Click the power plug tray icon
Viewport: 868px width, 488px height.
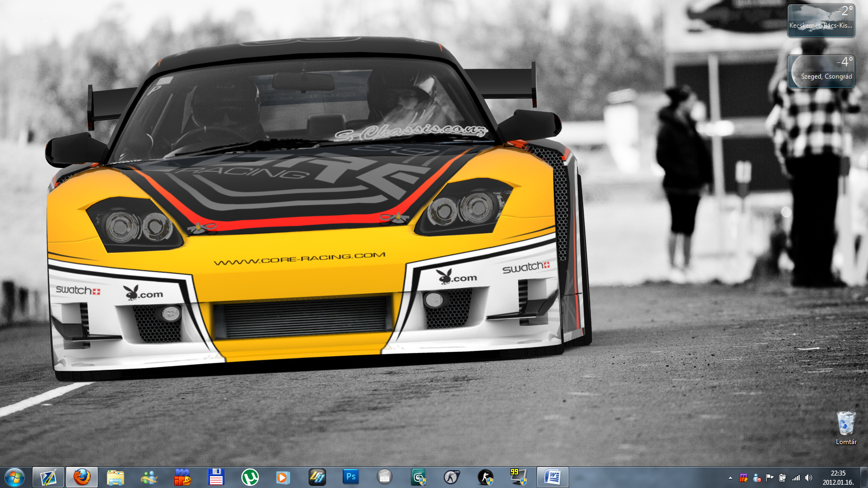(x=782, y=478)
